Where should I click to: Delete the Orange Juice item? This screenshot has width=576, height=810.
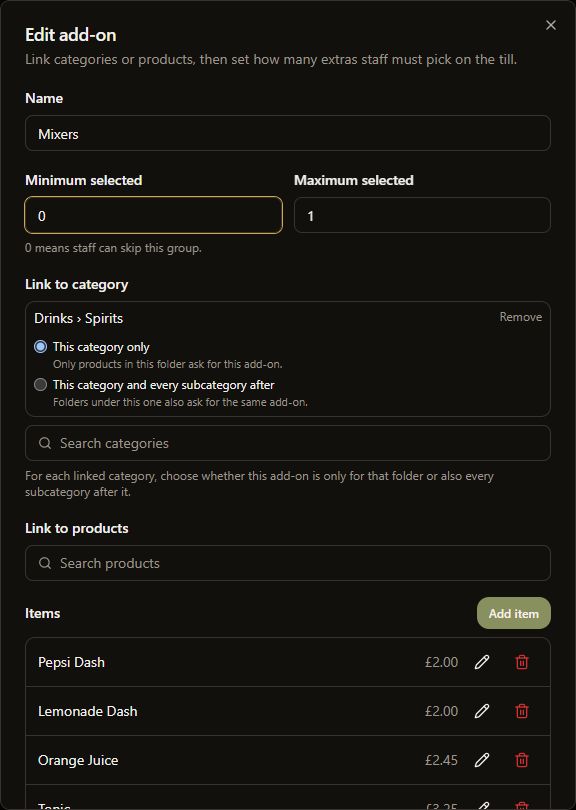[x=522, y=760]
